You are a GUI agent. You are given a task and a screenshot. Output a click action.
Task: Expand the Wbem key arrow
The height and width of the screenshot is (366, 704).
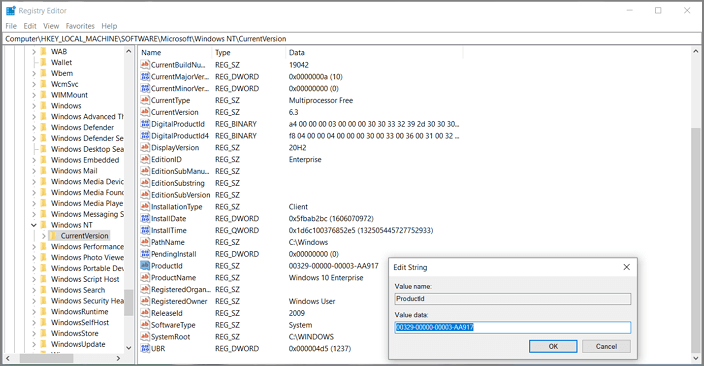pos(34,73)
